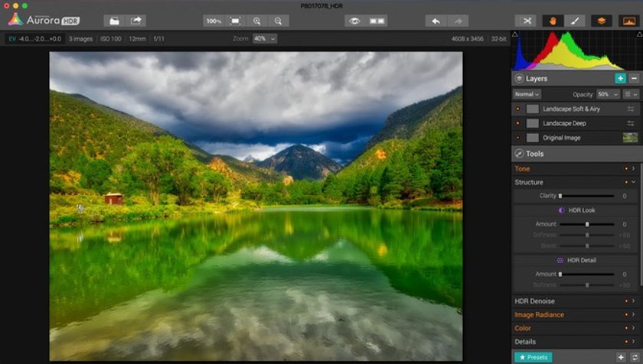This screenshot has width=643, height=364.
Task: Expand the Tone section chevron
Action: coord(634,168)
